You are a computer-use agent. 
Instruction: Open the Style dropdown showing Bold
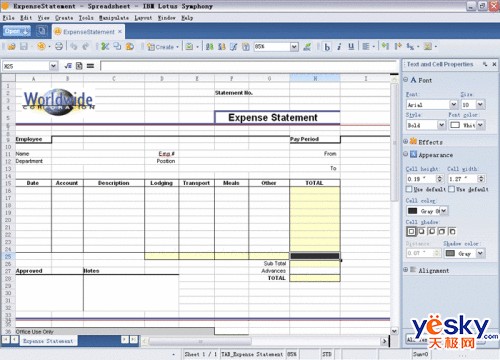[441, 125]
